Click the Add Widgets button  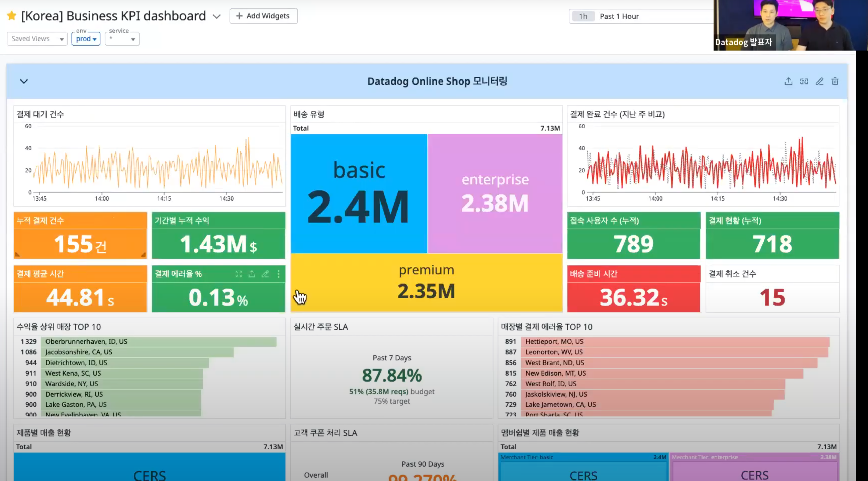click(263, 16)
